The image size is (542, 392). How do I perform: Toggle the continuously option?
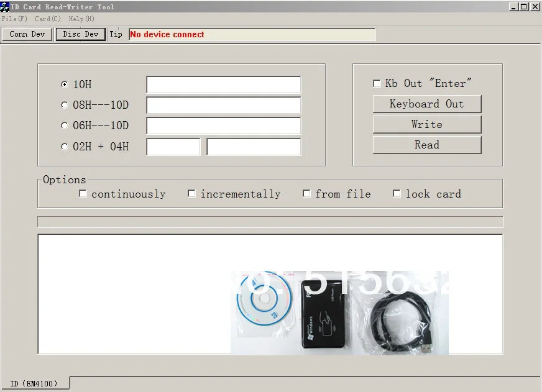point(83,193)
